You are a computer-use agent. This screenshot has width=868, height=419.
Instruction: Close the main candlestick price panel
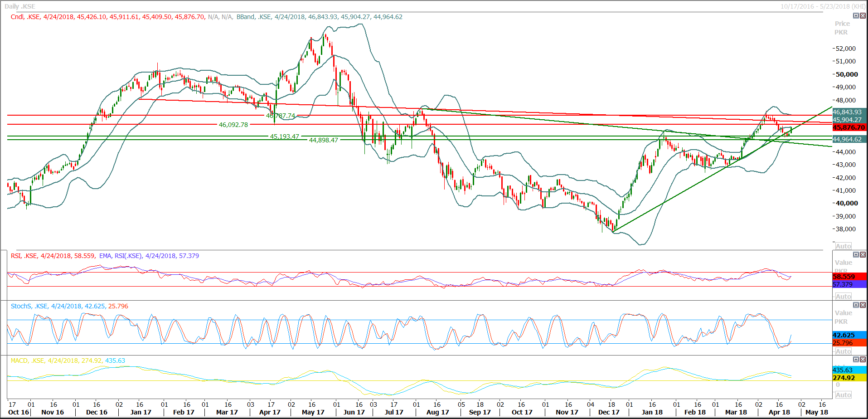pos(863,16)
